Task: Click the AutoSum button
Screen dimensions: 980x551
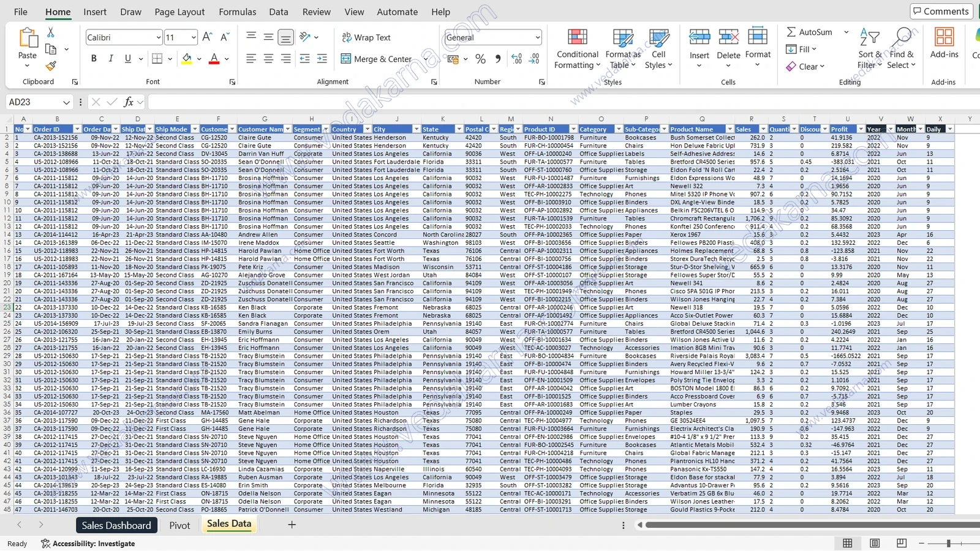Action: [x=809, y=32]
